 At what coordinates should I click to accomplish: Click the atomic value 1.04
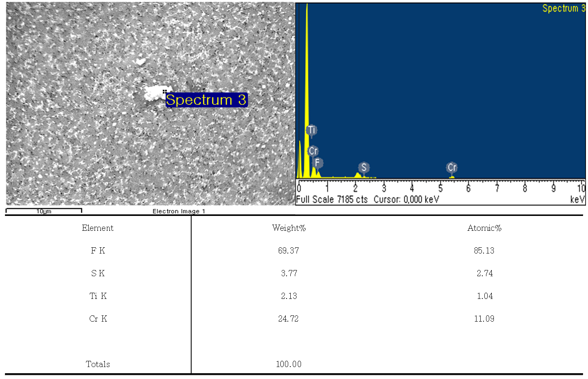(x=485, y=296)
